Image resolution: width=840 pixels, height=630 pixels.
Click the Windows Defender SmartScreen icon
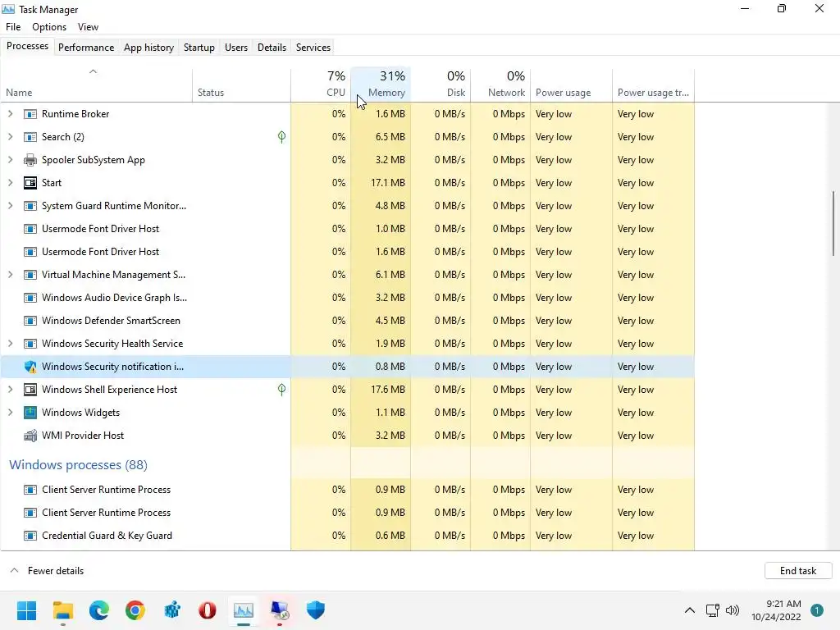(30, 321)
